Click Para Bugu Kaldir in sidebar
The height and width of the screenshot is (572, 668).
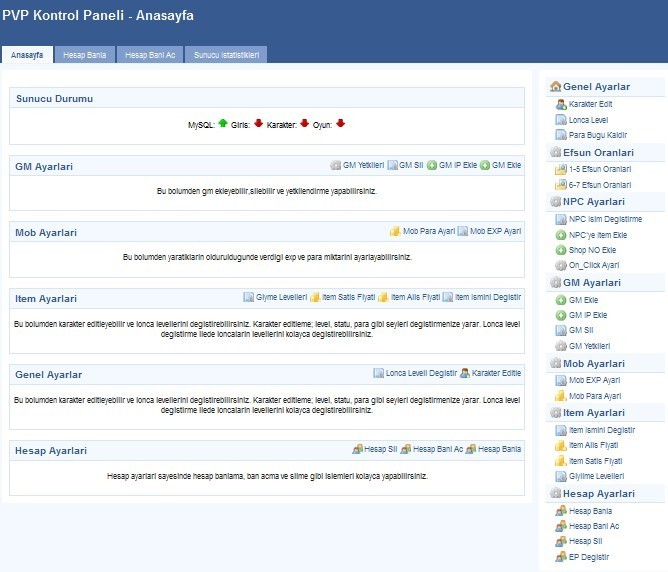598,135
